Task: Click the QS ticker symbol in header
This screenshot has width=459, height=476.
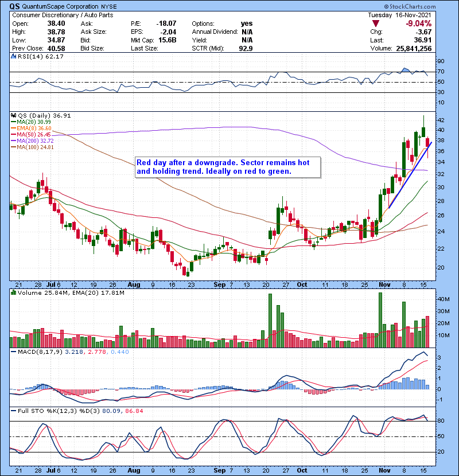Action: point(14,6)
